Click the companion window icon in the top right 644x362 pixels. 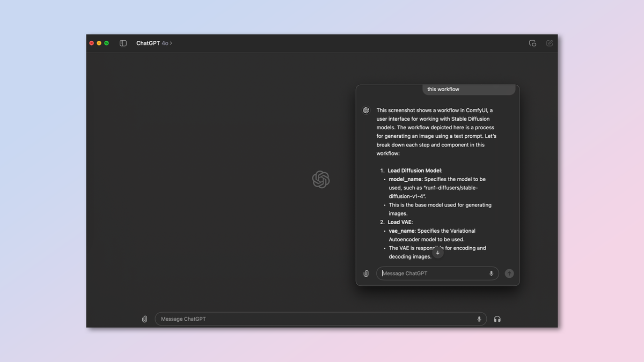(532, 43)
